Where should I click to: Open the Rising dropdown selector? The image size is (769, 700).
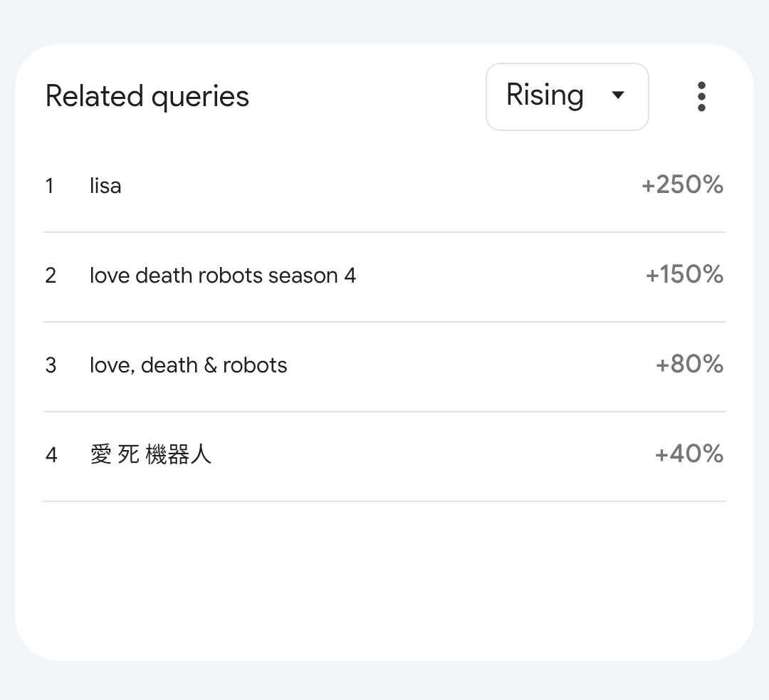[x=567, y=97]
